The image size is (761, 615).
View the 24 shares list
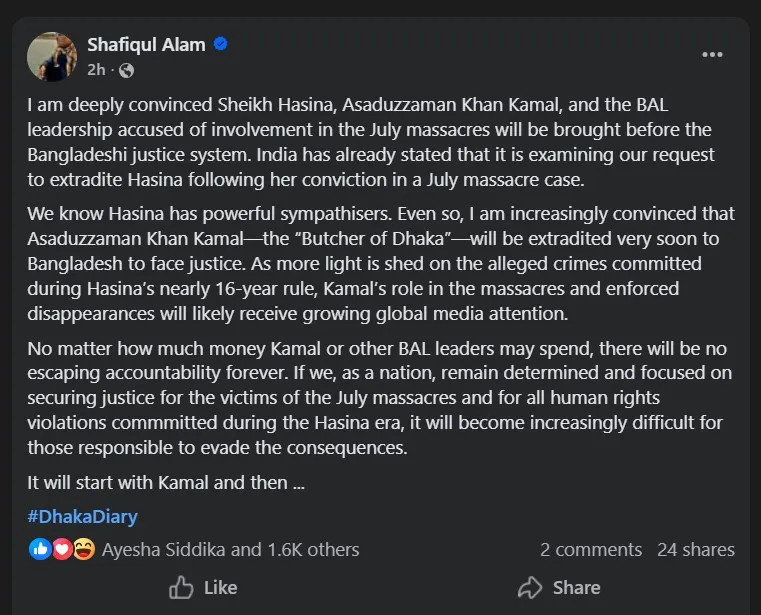coord(696,549)
